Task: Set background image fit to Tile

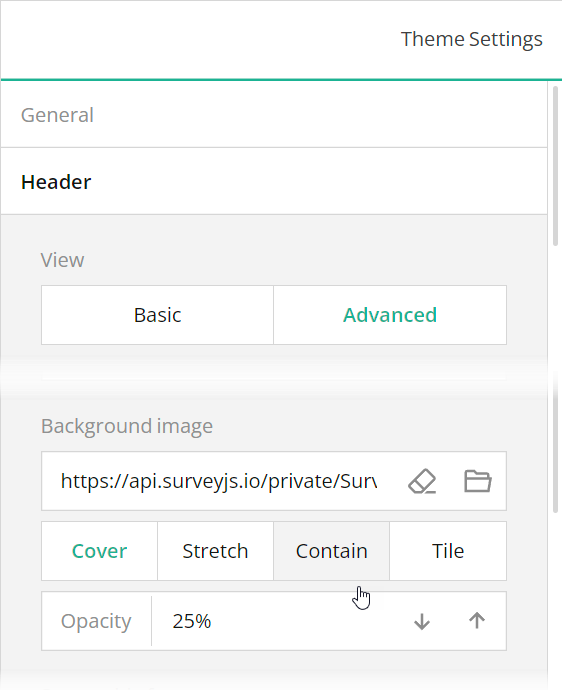Action: [448, 551]
